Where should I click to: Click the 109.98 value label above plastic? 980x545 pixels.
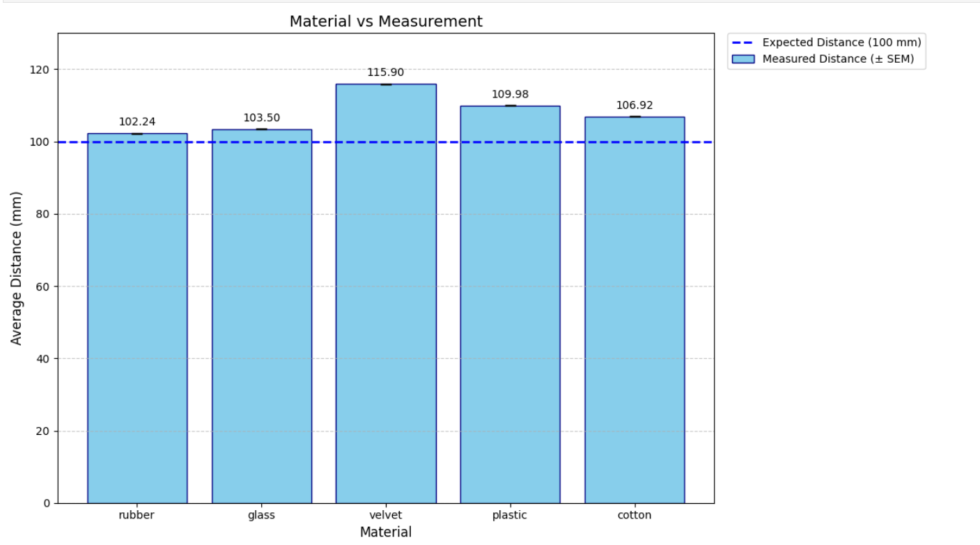(x=510, y=94)
